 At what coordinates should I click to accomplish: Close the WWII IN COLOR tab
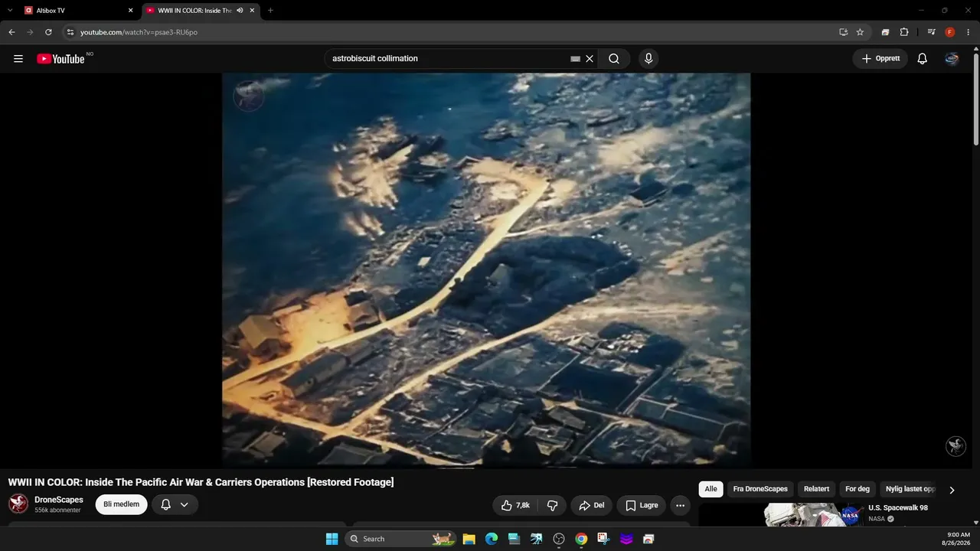coord(252,11)
